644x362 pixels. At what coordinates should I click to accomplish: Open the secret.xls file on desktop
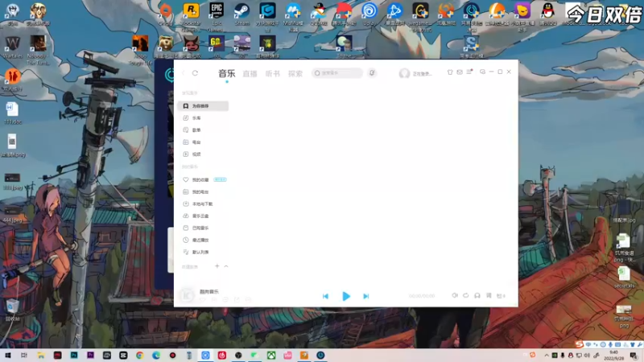624,278
